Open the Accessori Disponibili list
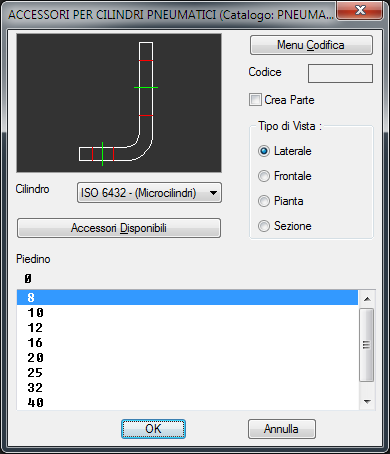Image resolution: width=390 pixels, height=454 pixels. pyautogui.click(x=119, y=228)
